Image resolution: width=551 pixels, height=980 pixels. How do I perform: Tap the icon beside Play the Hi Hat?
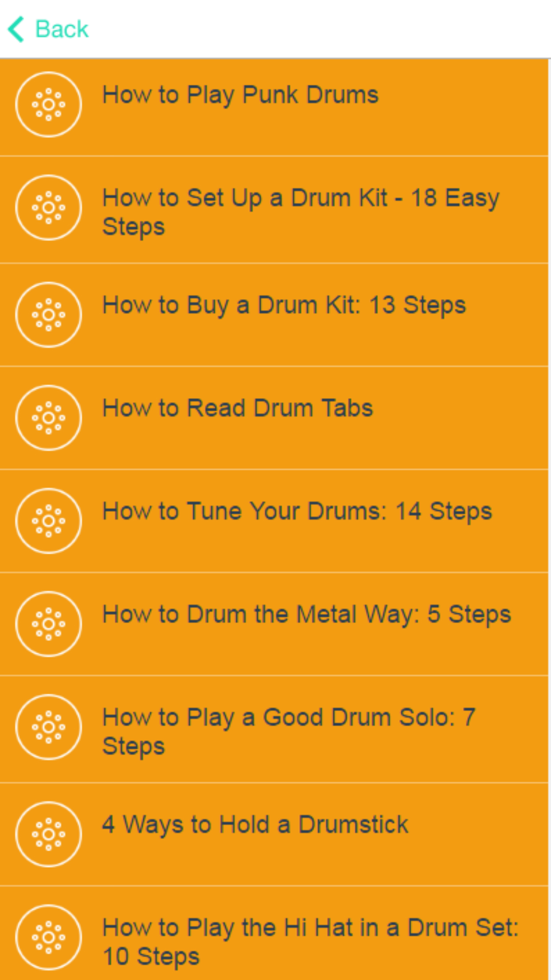click(x=48, y=937)
